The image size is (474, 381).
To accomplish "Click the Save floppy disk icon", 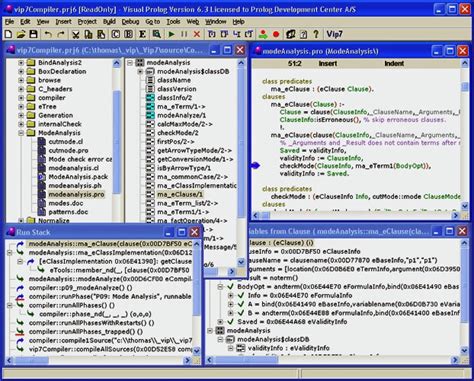I will (33, 34).
